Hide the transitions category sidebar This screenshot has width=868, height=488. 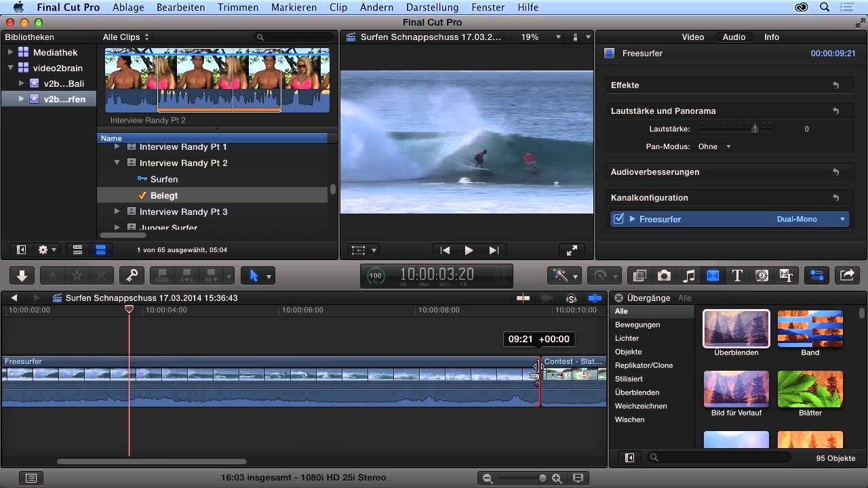coord(629,457)
